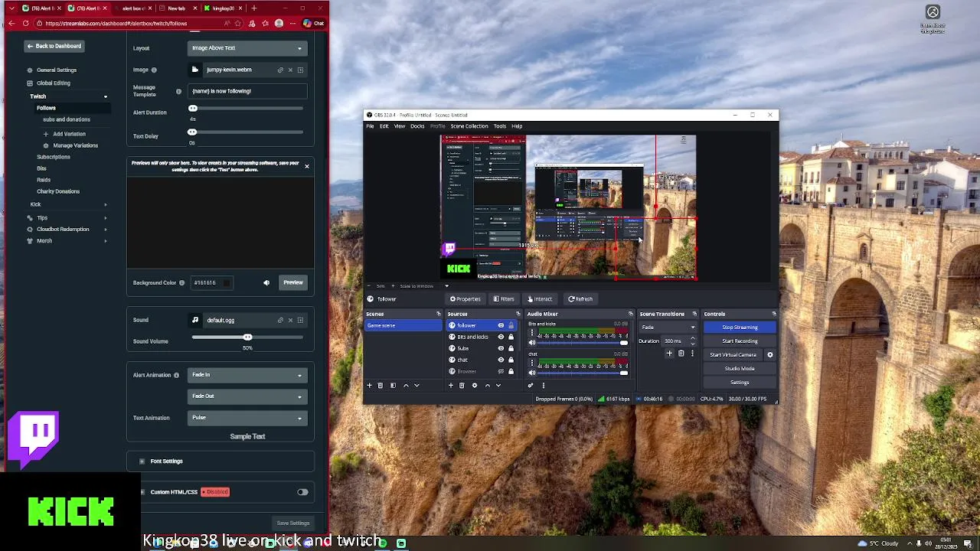Image resolution: width=980 pixels, height=551 pixels.
Task: Mute the Bits and kicks audio channel
Action: point(532,343)
